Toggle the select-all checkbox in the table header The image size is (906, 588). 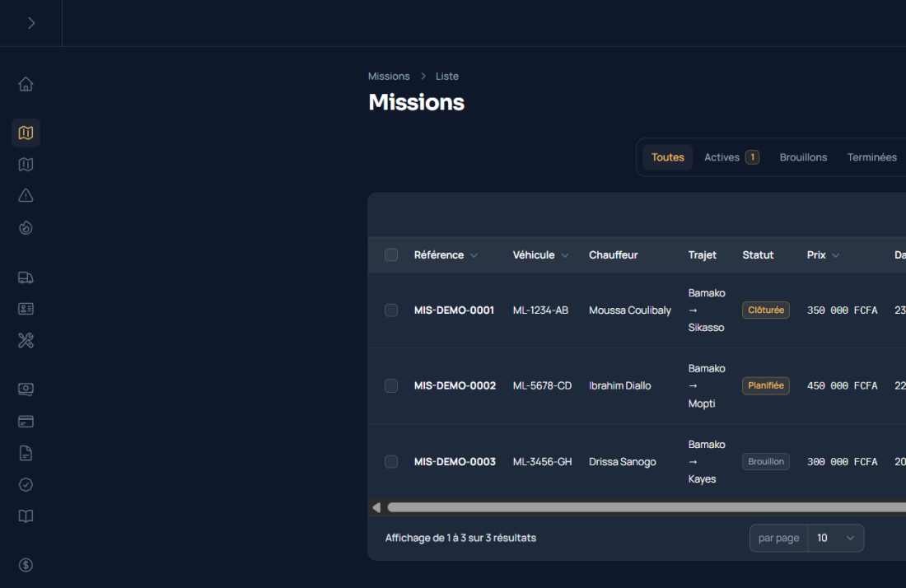pos(391,254)
